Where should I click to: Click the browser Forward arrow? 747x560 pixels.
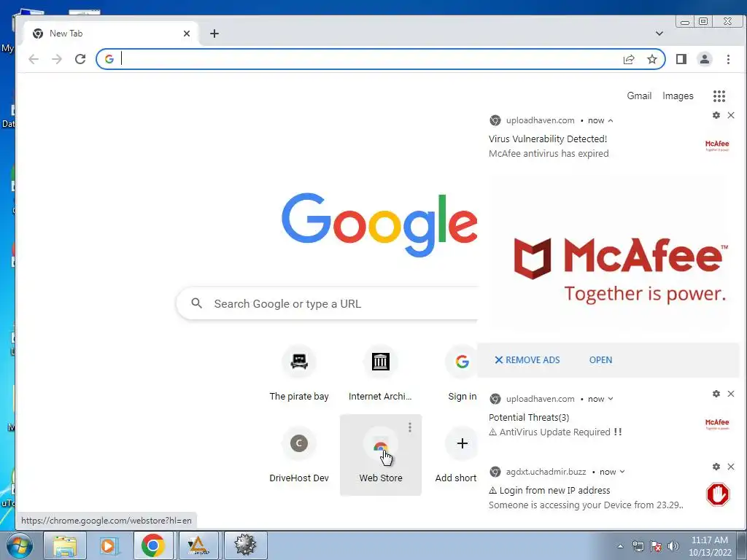point(57,59)
